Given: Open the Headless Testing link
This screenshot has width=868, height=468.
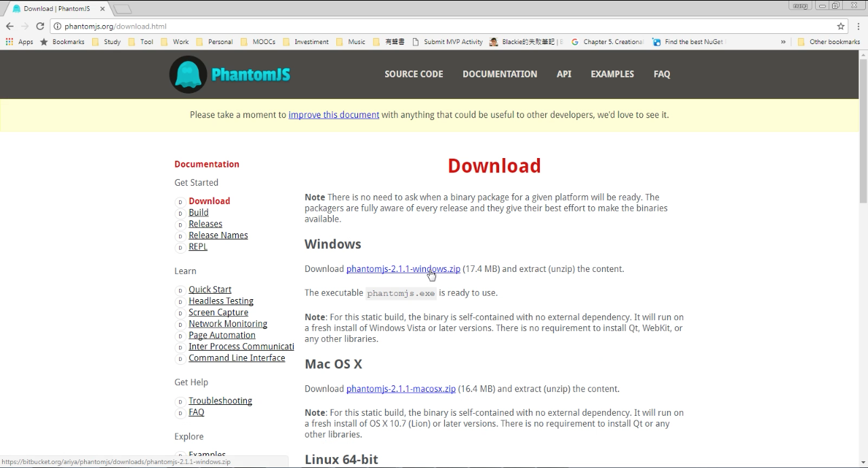Looking at the screenshot, I should (x=220, y=302).
